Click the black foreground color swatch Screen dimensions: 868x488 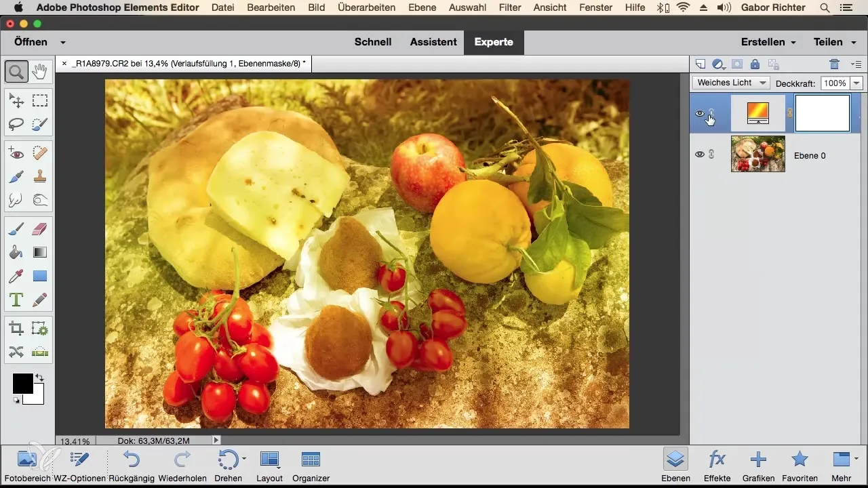click(x=22, y=383)
